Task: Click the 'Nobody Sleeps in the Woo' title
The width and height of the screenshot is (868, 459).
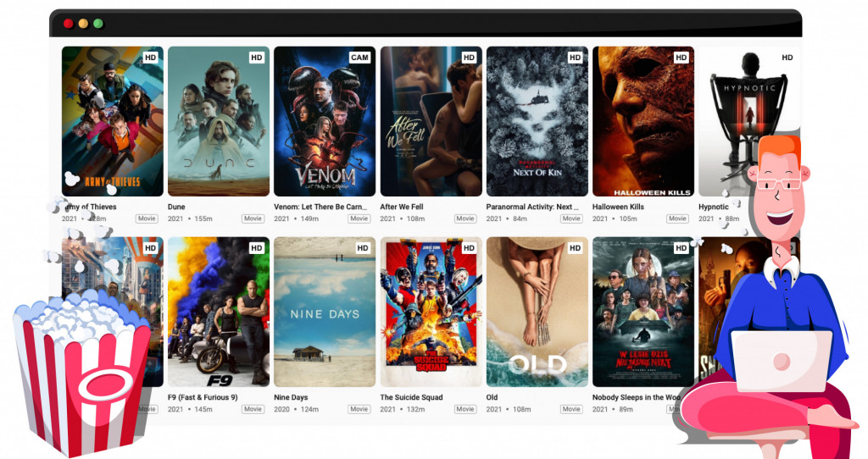Action: (637, 397)
